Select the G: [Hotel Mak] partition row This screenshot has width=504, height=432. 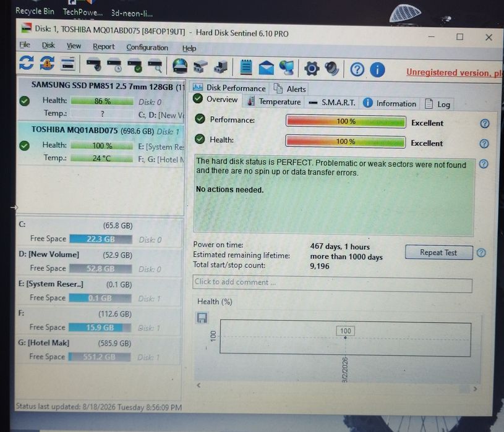coord(98,350)
